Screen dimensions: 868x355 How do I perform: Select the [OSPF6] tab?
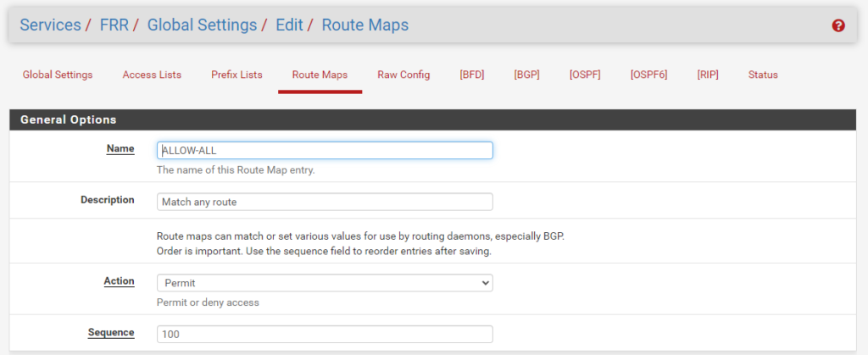(x=648, y=75)
